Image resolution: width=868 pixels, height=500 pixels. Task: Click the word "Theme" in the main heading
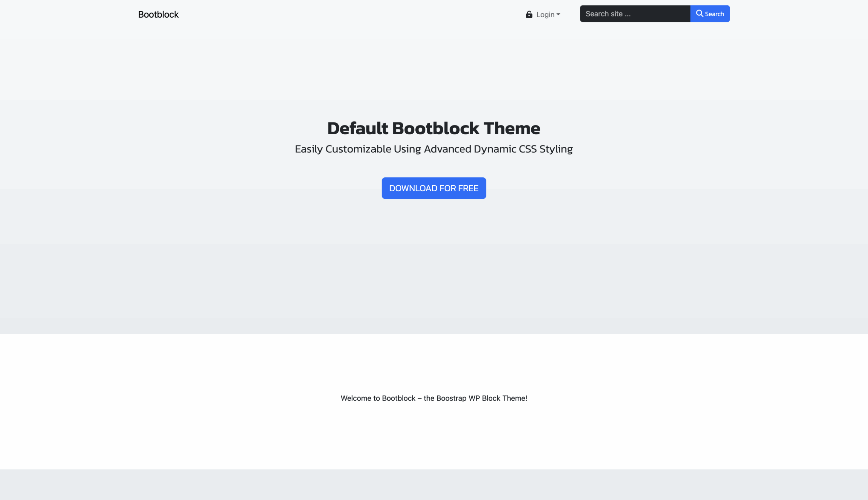512,128
